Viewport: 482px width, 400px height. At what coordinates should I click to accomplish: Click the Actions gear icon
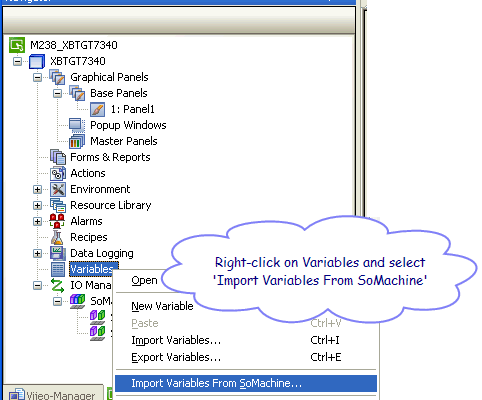tap(58, 173)
